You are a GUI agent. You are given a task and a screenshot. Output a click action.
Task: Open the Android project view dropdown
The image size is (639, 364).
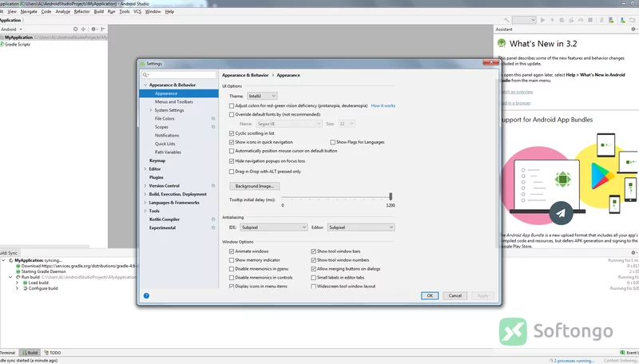(x=11, y=30)
